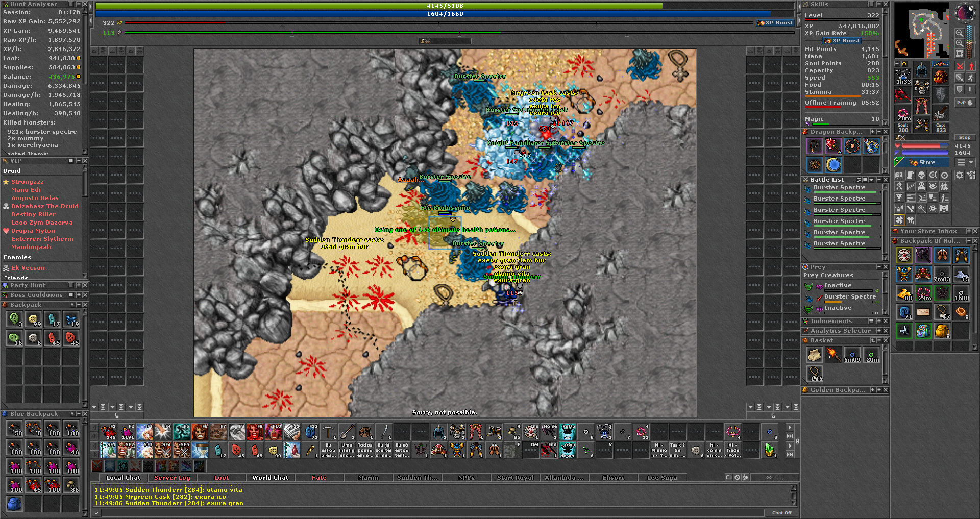Image resolution: width=980 pixels, height=519 pixels.
Task: Open the menu dropdown beside Store
Action: pyautogui.click(x=966, y=162)
